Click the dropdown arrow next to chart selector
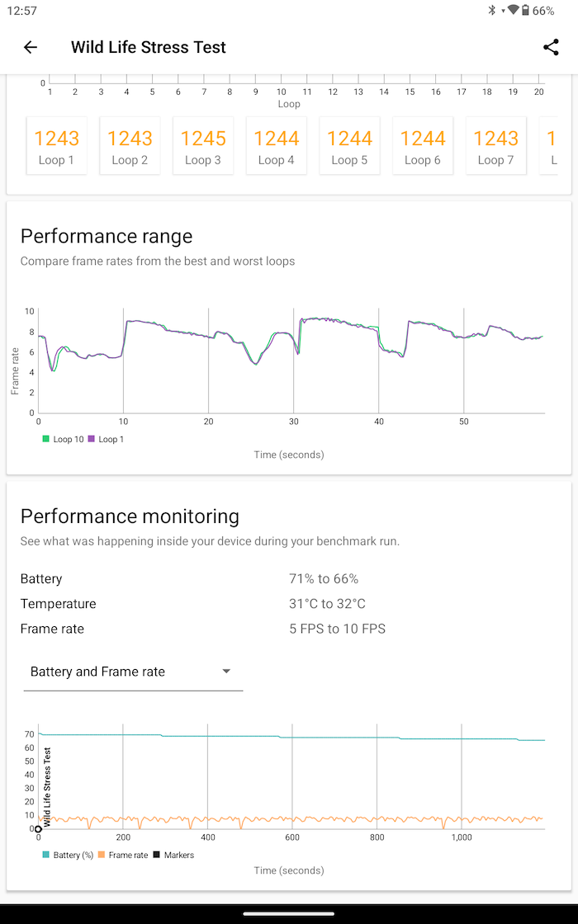The height and width of the screenshot is (924, 578). [x=226, y=672]
